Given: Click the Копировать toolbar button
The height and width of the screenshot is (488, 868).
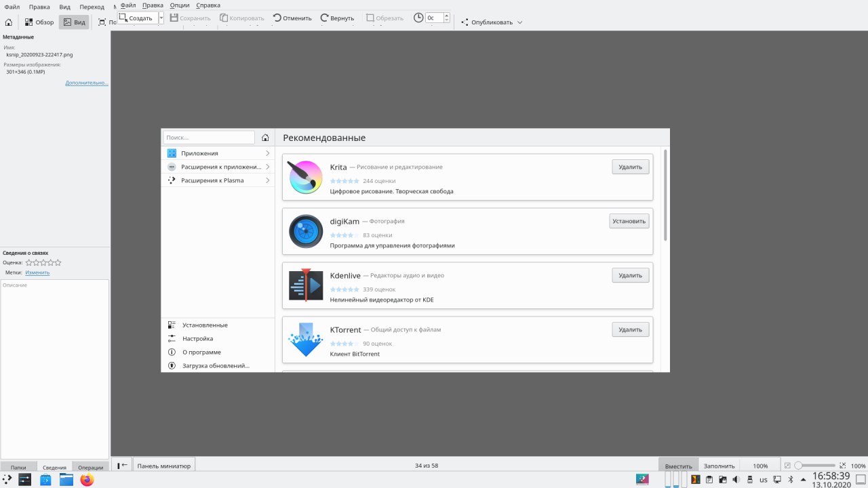Looking at the screenshot, I should pyautogui.click(x=241, y=18).
